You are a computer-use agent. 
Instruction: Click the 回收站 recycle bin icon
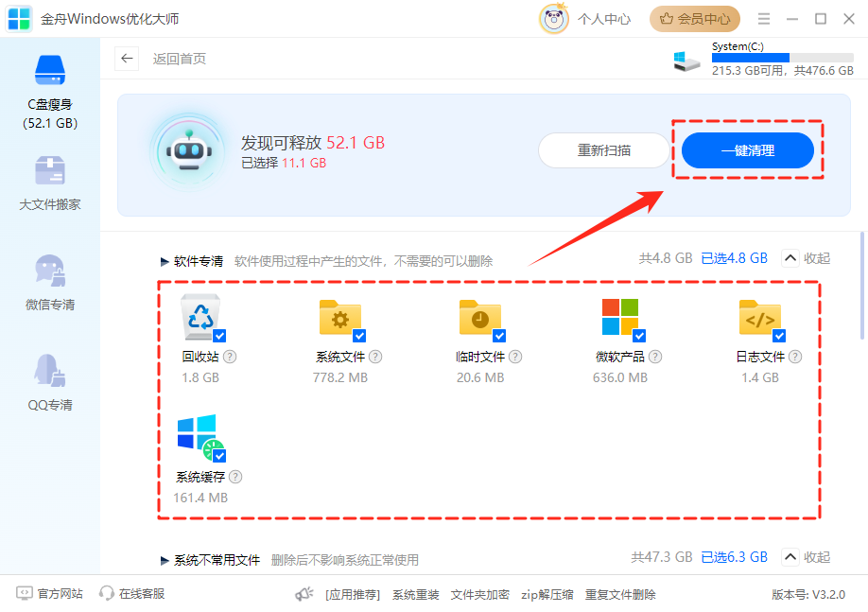[x=200, y=317]
